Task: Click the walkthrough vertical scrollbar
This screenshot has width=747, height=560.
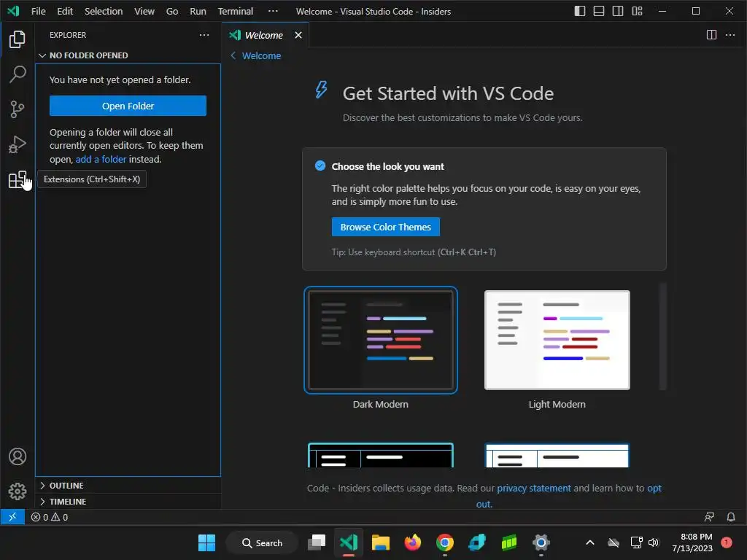Action: [x=662, y=336]
